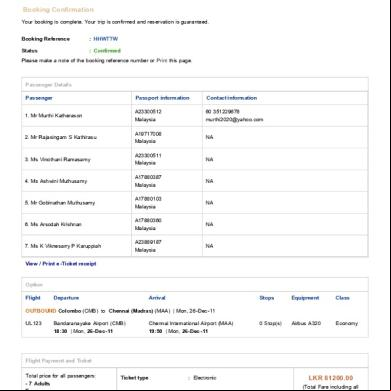Screen dimensions: 391x391
Task: Click flight number UL 123
Action: tap(33, 323)
